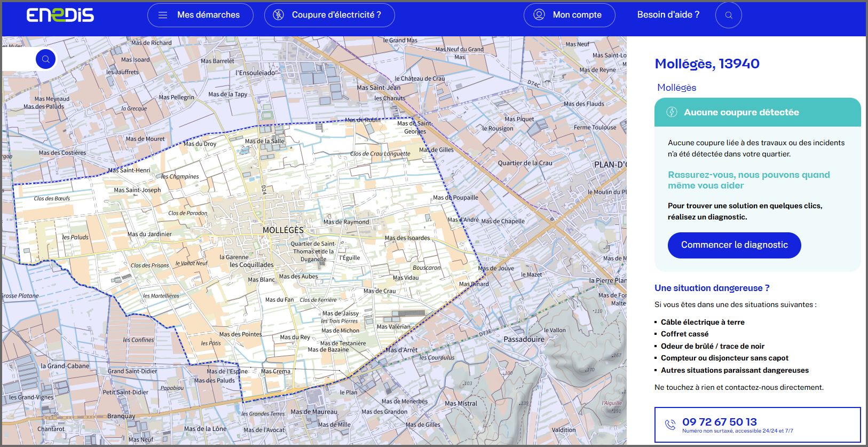The image size is (868, 447).
Task: Click the Passadouire label on the map
Action: (x=524, y=339)
